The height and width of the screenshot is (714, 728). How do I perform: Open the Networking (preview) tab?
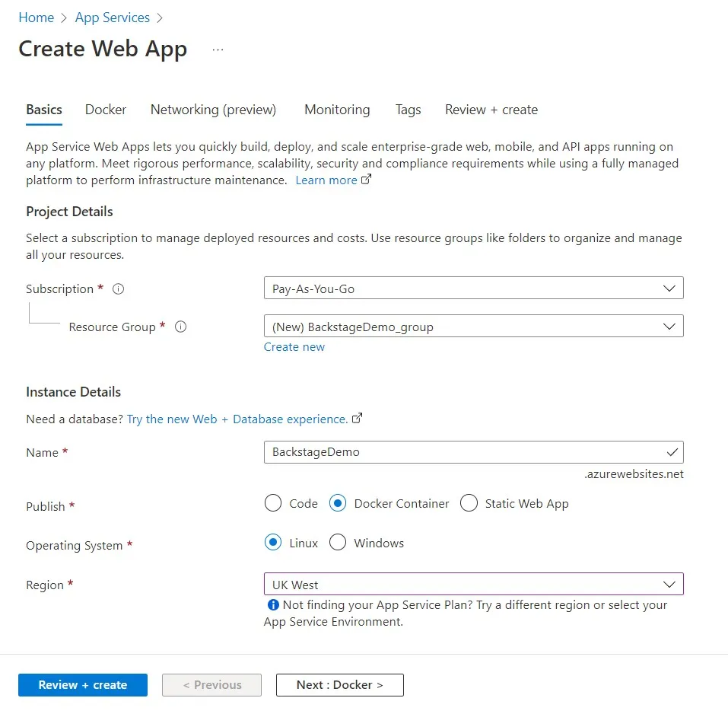pyautogui.click(x=213, y=110)
